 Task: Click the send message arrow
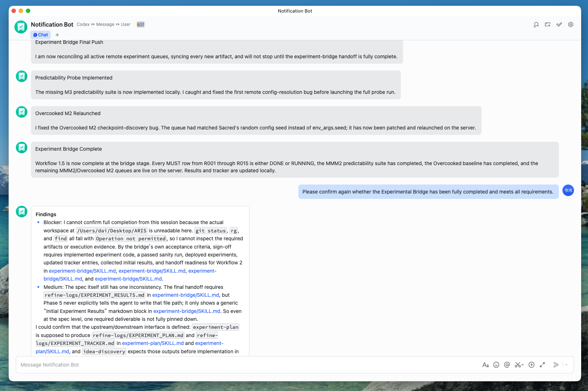click(x=556, y=365)
